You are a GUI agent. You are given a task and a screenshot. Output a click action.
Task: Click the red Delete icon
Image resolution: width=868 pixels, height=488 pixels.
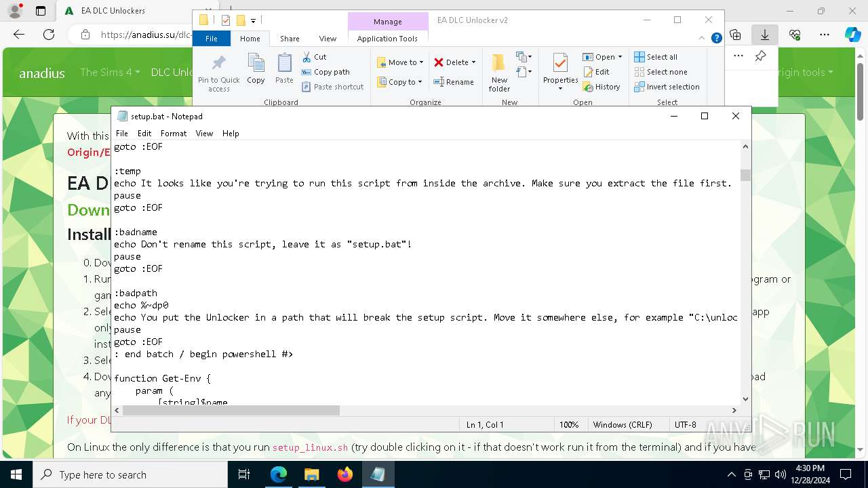(439, 62)
